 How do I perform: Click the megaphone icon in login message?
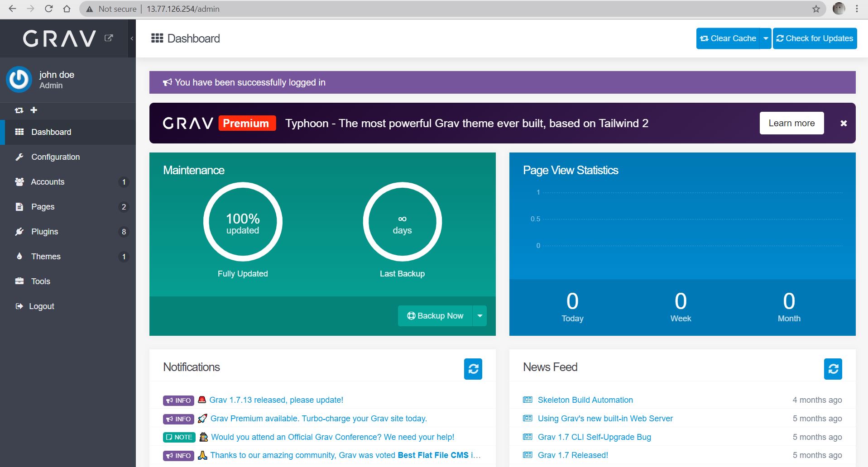point(168,82)
